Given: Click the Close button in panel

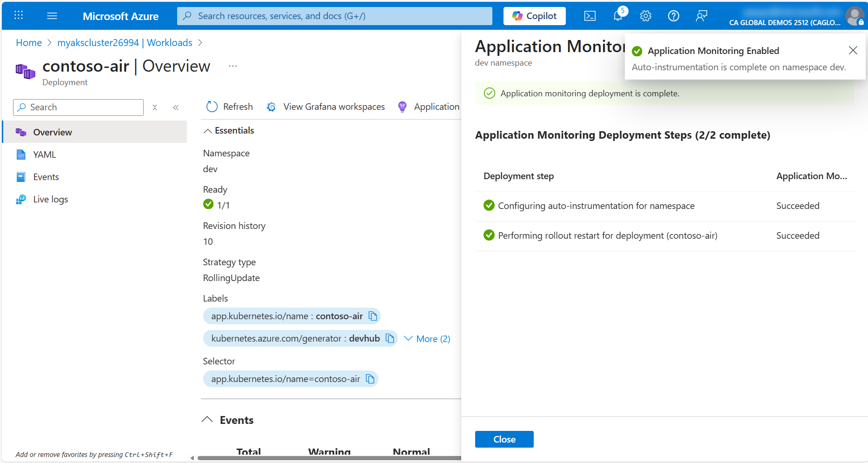Looking at the screenshot, I should (504, 439).
